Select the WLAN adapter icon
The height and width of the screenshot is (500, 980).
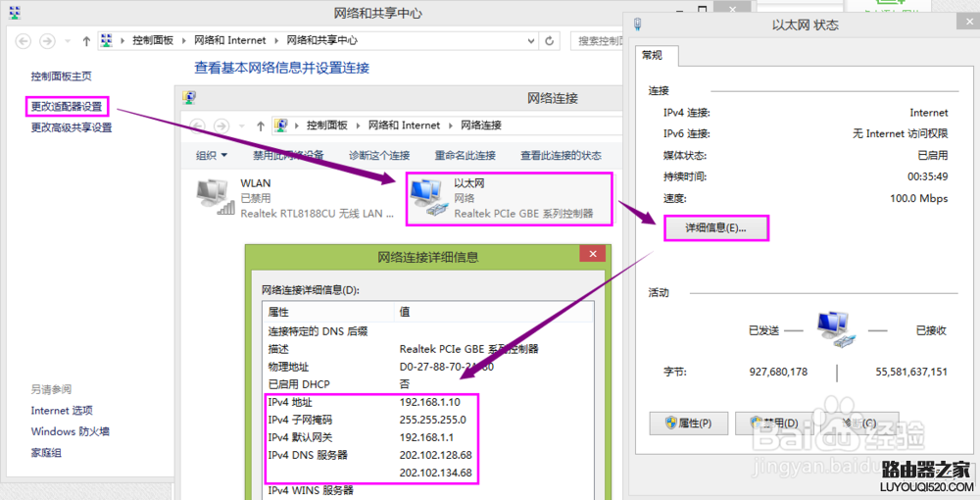click(215, 197)
